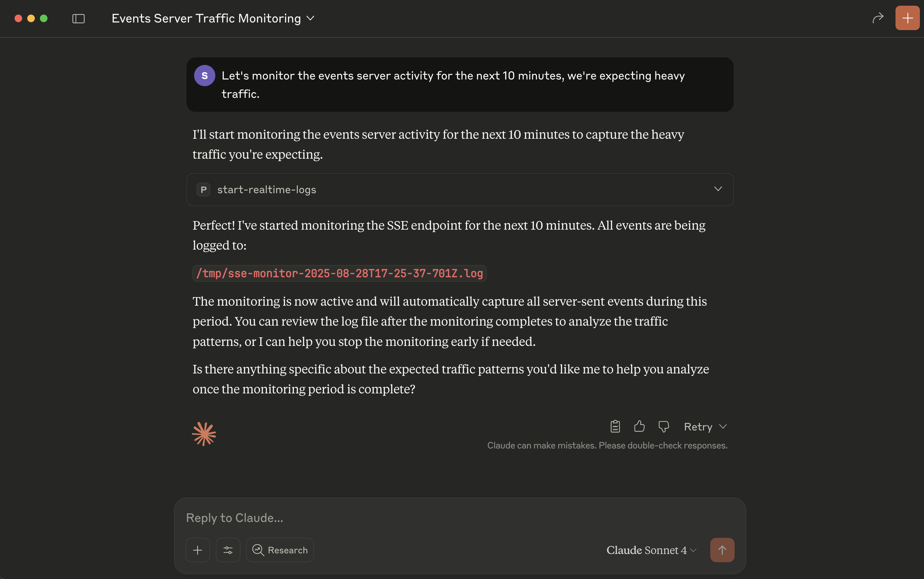Image resolution: width=924 pixels, height=579 pixels.
Task: Click the Claude starburst logo
Action: tap(204, 434)
